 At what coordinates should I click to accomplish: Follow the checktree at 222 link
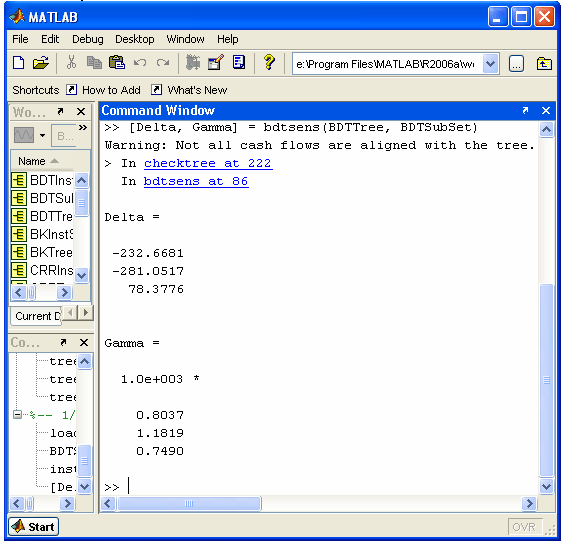[x=208, y=163]
